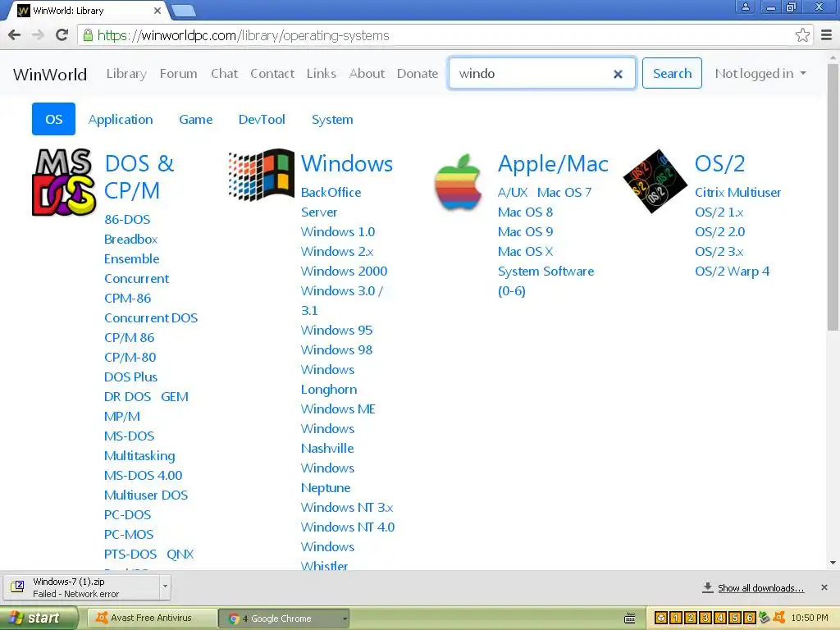Image resolution: width=840 pixels, height=630 pixels.
Task: Select the DevTool category tab
Action: tap(262, 120)
